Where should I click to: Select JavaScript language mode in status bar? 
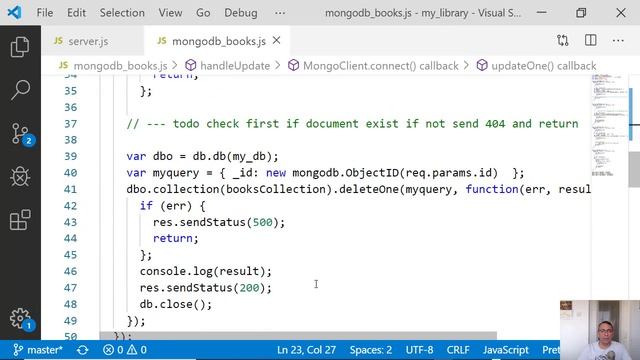[x=506, y=350]
